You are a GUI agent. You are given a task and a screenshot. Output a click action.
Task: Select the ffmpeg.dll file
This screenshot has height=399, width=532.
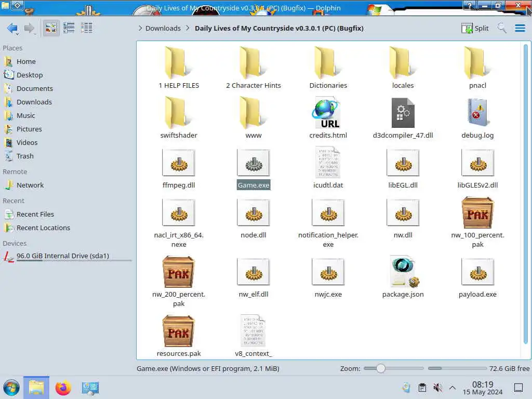179,168
